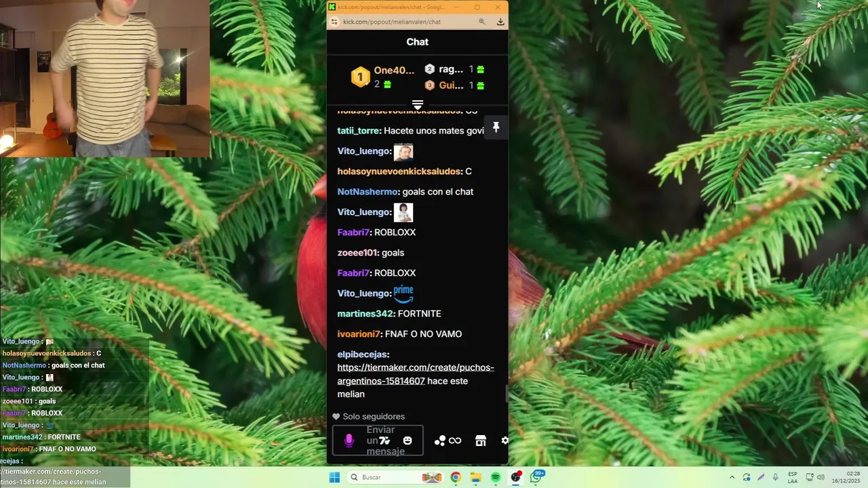Click message text 'goals con el chat' in popup
Image resolution: width=868 pixels, height=488 pixels.
pyautogui.click(x=438, y=192)
